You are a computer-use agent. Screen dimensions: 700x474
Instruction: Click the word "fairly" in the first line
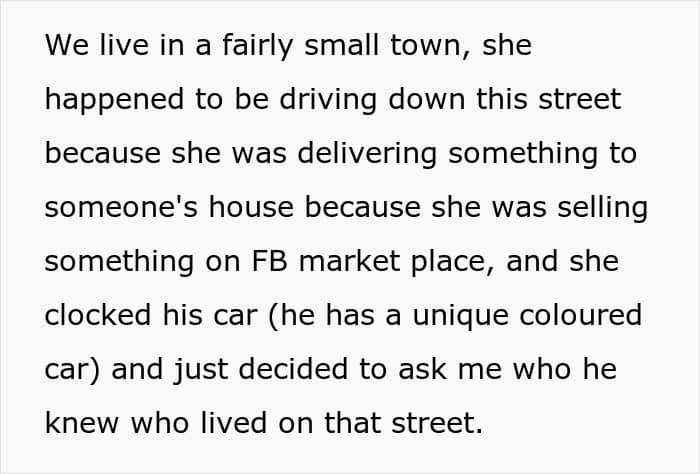257,46
